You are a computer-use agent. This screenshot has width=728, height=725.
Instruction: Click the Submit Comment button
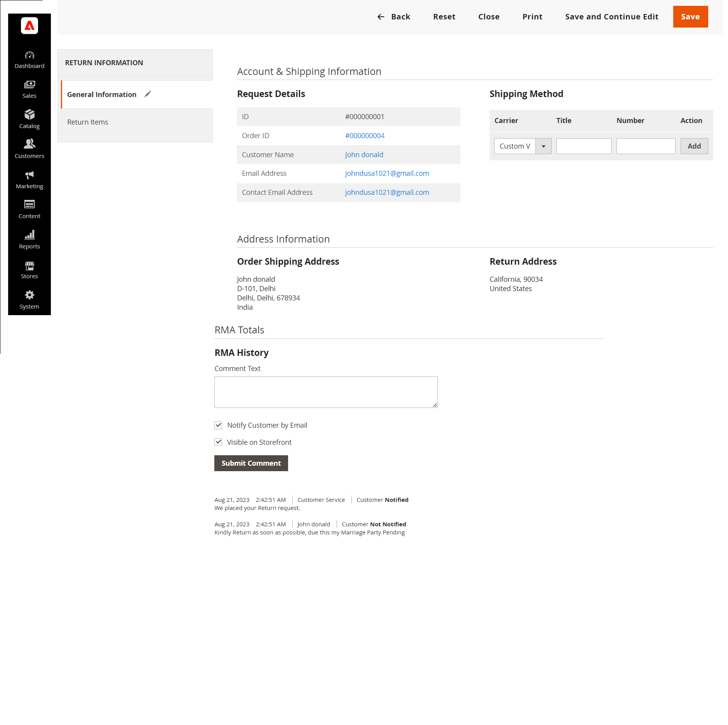coord(251,463)
